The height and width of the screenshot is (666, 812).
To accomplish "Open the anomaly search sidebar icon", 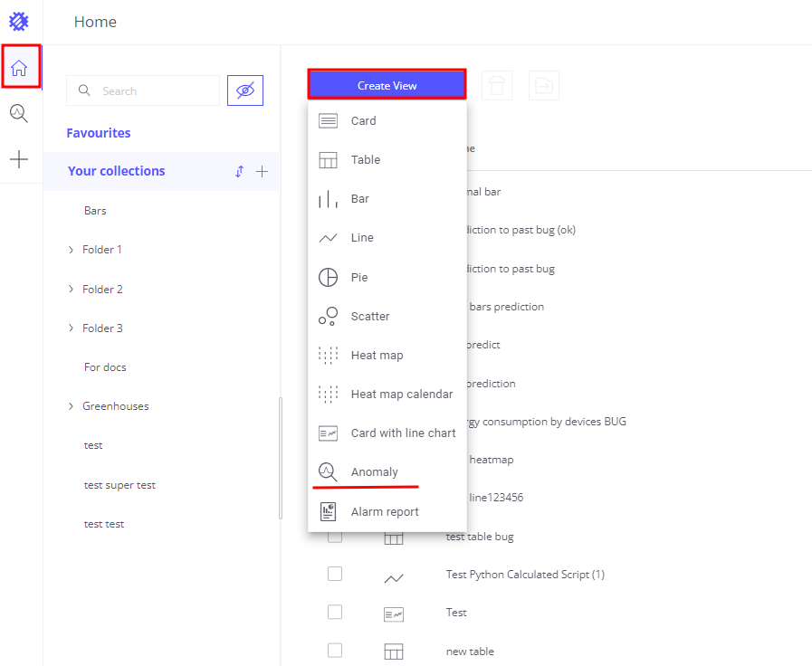I will (x=19, y=113).
